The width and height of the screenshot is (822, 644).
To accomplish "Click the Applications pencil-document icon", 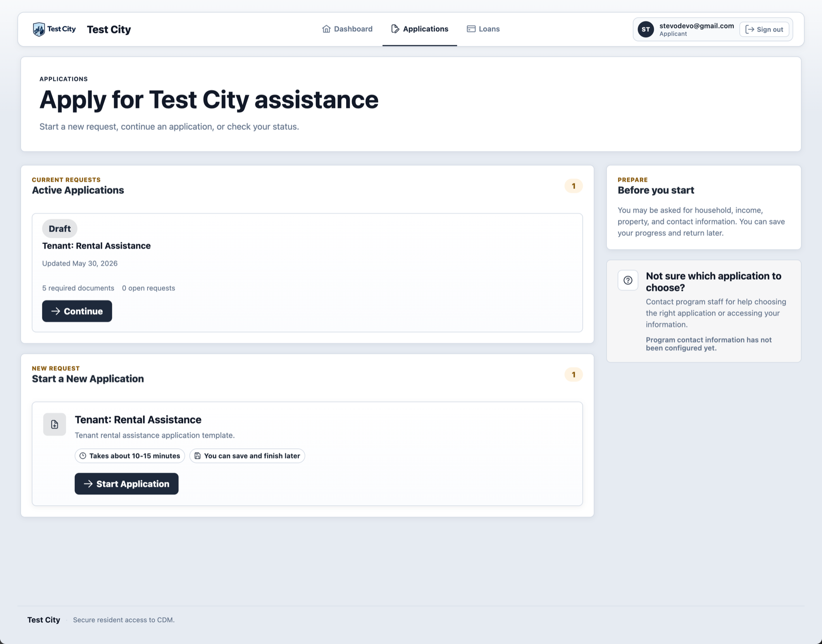I will [x=395, y=29].
